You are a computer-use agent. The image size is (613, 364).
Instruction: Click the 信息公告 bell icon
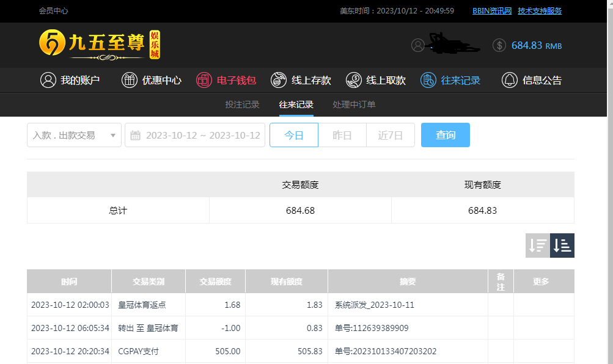[510, 80]
